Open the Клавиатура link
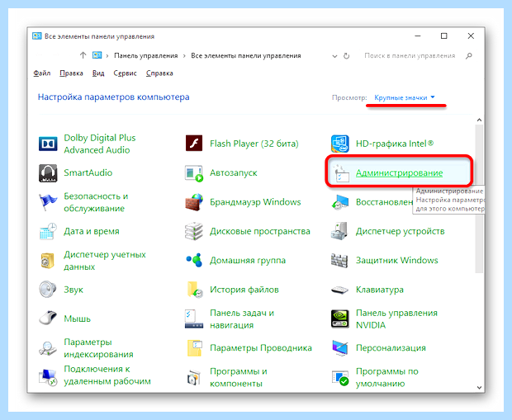Screen dimensions: 512x420 point(379,290)
